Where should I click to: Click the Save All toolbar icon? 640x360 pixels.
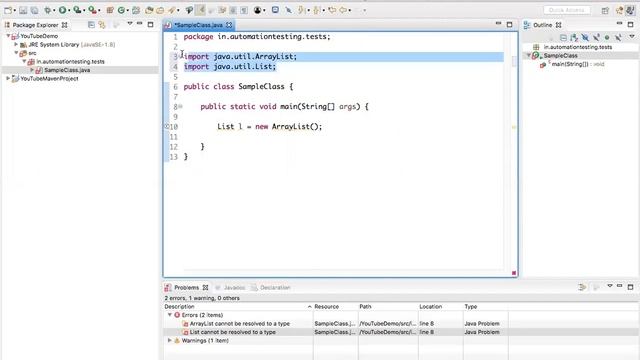tap(35, 10)
